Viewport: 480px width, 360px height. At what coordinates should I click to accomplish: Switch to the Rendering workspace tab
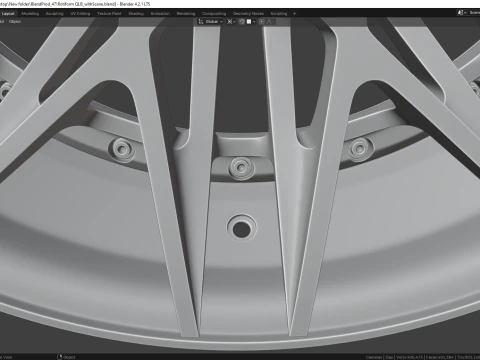click(186, 14)
